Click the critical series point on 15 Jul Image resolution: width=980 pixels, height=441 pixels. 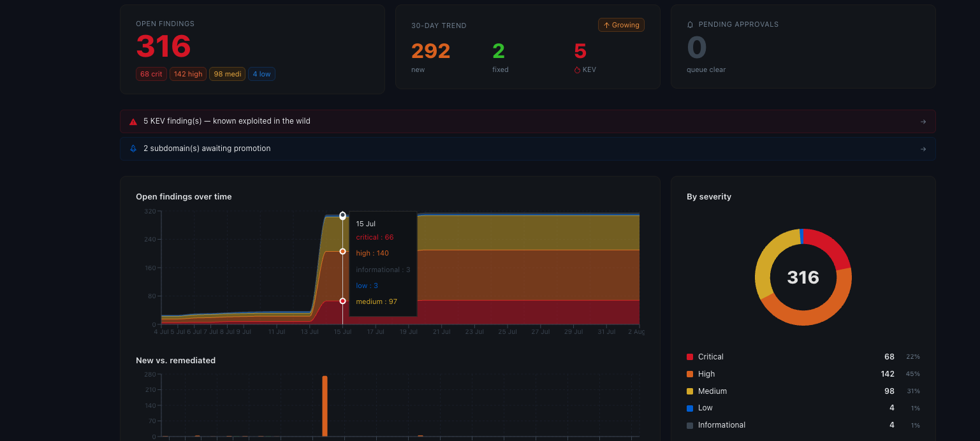[342, 301]
